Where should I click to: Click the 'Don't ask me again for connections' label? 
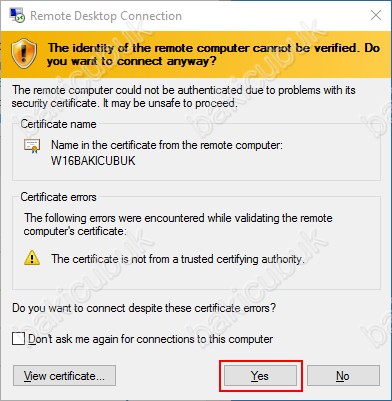pos(151,339)
